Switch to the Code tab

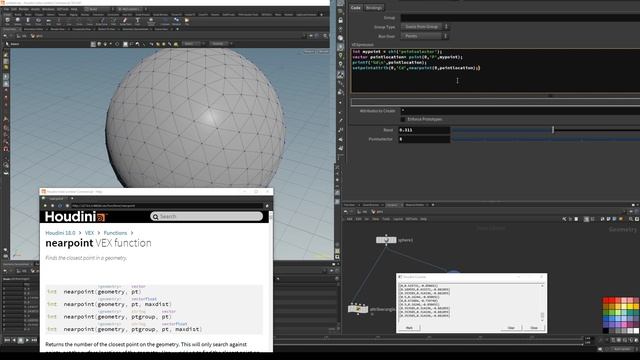356,8
